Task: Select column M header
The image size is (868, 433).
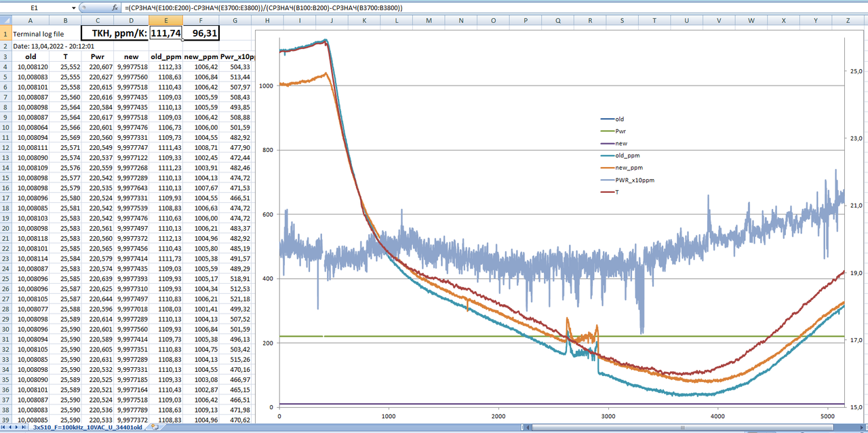Action: click(429, 20)
